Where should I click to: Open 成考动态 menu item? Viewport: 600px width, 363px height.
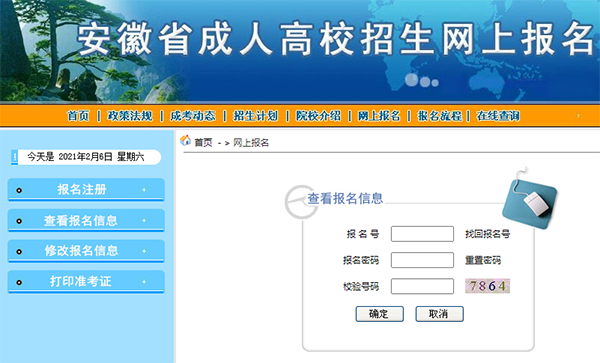(193, 116)
